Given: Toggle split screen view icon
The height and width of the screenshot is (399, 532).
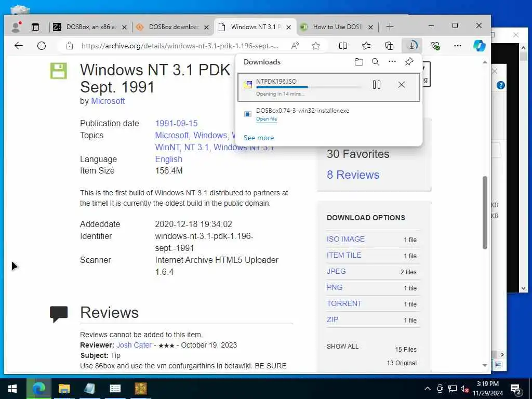Looking at the screenshot, I should tap(343, 46).
